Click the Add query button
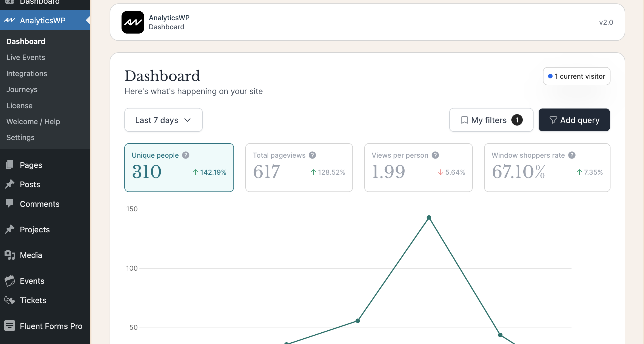Viewport: 644px width, 344px height. 574,120
